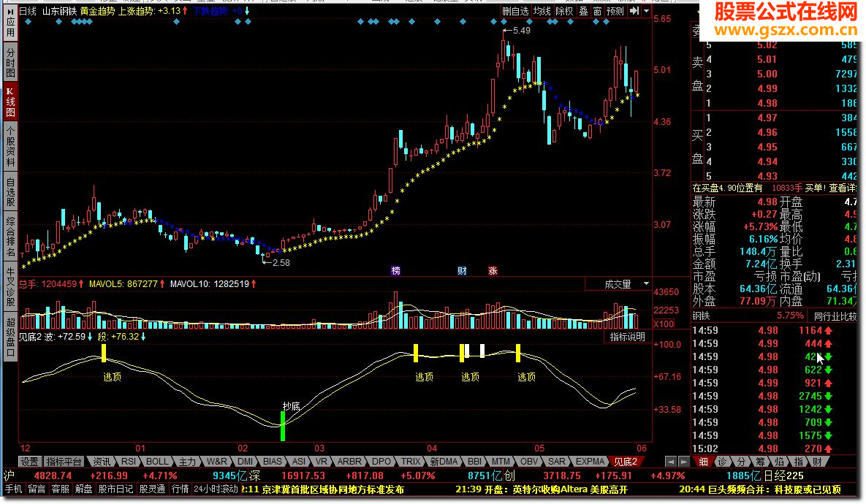This screenshot has width=866, height=504.
Task: Open 个股资料 from the sidebar
Action: (x=10, y=145)
